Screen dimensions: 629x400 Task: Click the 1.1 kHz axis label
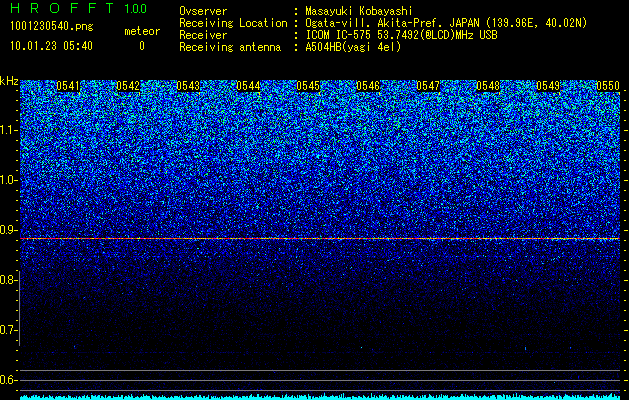tap(8, 130)
